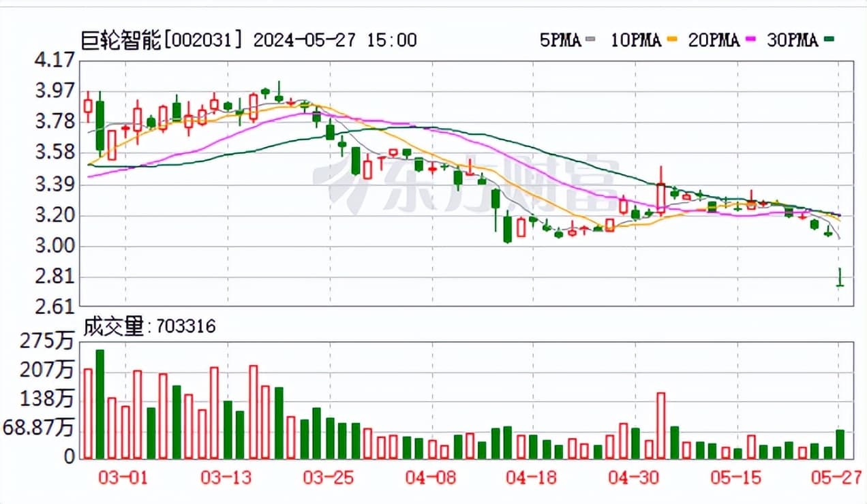Click the 3.39 price axis label
This screenshot has height=504, width=867.
point(54,185)
